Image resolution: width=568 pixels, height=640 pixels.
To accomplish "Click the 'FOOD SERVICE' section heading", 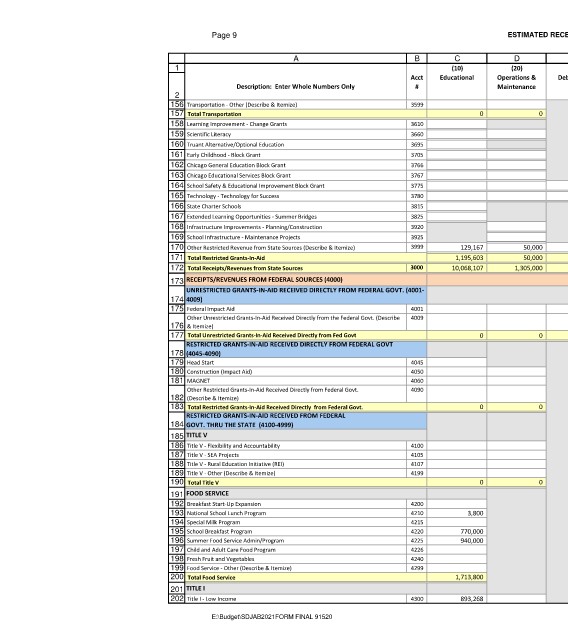I will point(207,493).
